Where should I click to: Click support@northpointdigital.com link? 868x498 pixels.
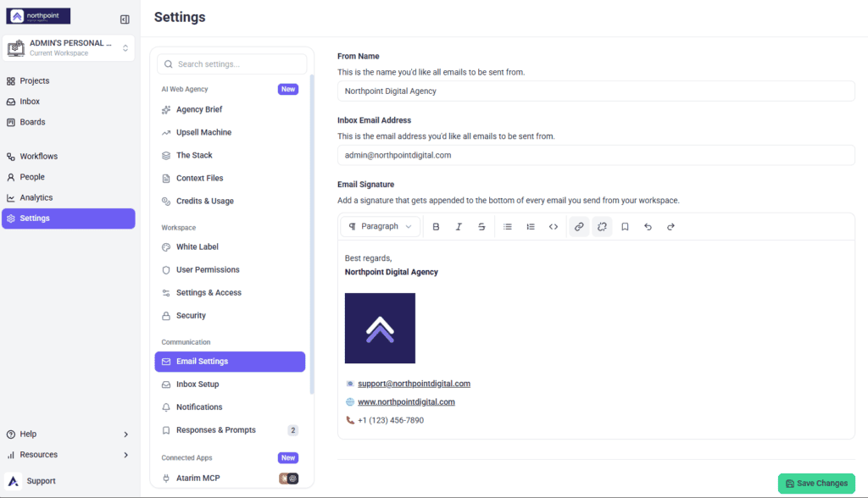point(414,384)
